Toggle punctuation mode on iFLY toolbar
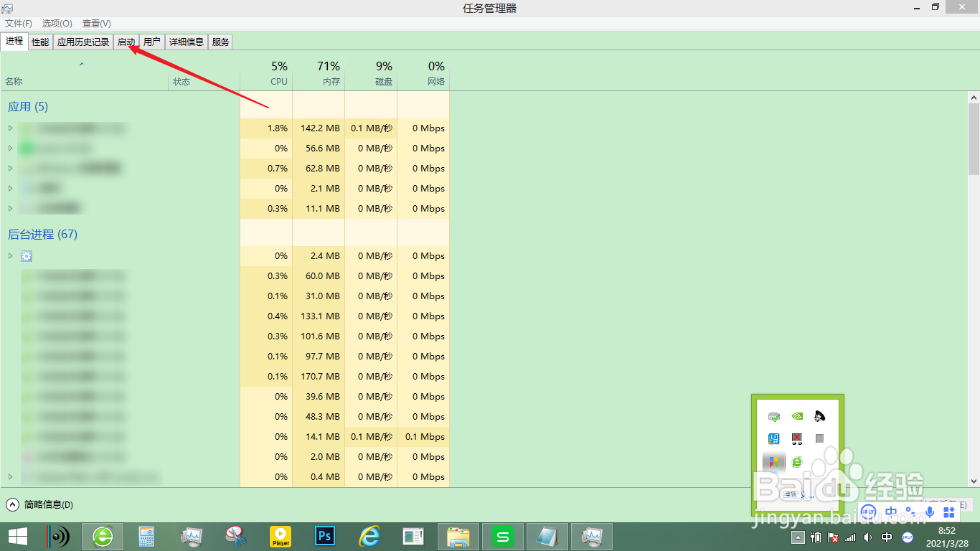 point(911,512)
